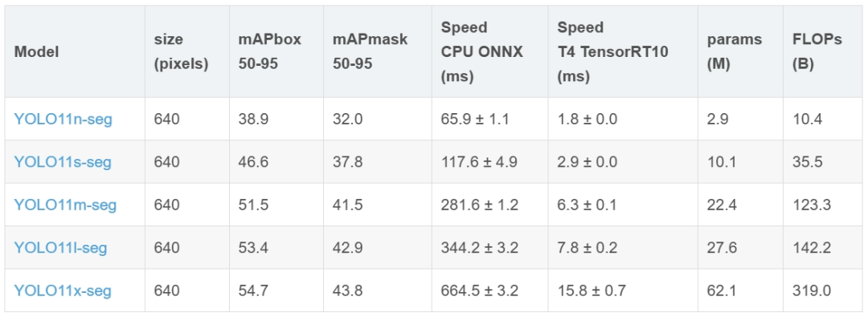The image size is (868, 321).
Task: Click the 10.4 FLOPs value cell
Action: tap(807, 120)
